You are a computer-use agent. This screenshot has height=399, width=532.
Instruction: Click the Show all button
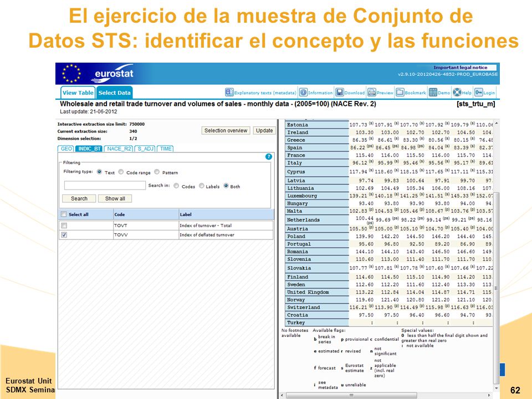click(115, 198)
